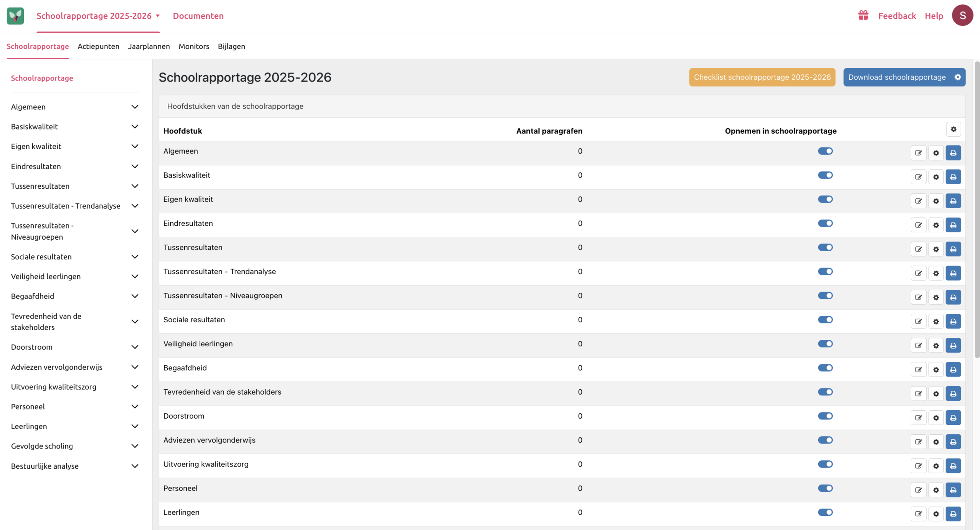Open table settings gear above chapter list
This screenshot has height=530, width=980.
pos(953,129)
